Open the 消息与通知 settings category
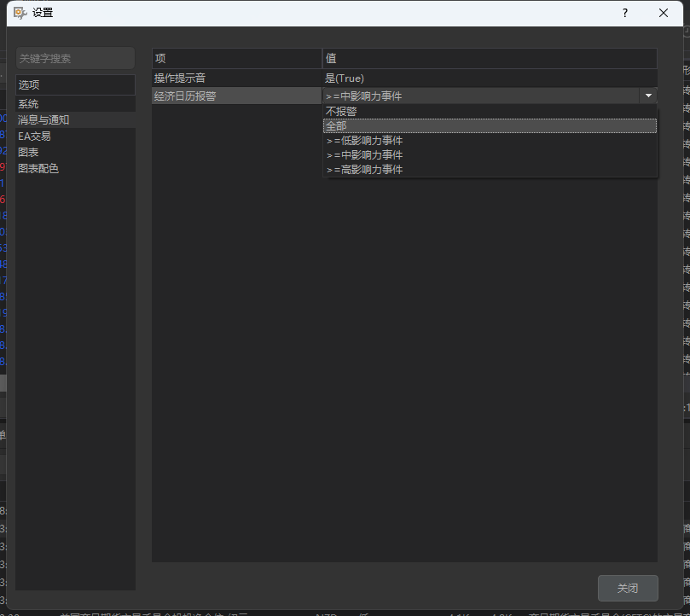 (x=43, y=120)
